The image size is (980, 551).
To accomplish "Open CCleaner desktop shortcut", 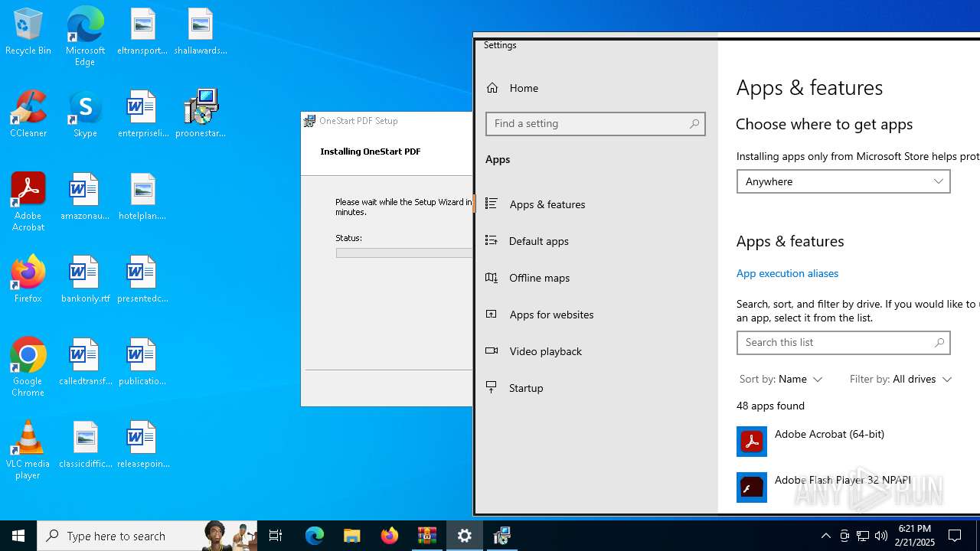I will (28, 114).
